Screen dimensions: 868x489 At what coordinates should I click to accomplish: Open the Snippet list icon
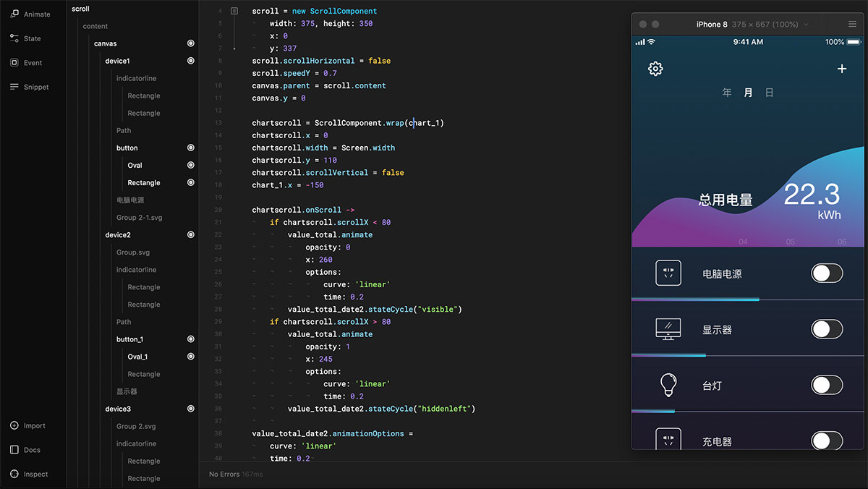14,87
